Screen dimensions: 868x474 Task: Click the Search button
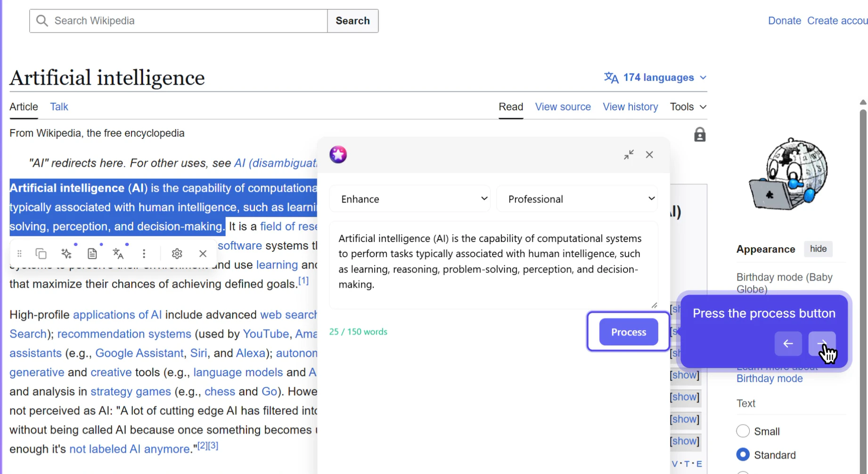[x=352, y=21]
